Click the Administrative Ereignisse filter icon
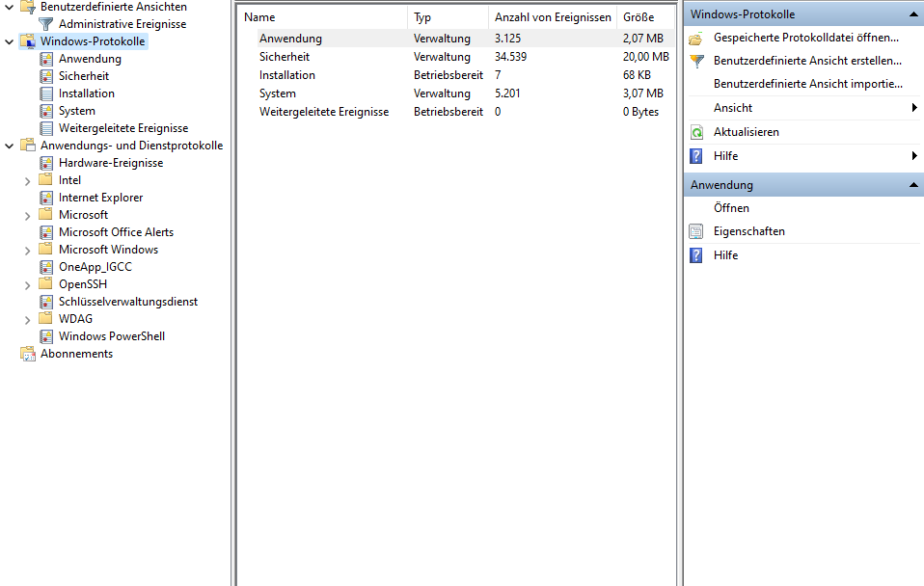The width and height of the screenshot is (924, 586). click(46, 24)
